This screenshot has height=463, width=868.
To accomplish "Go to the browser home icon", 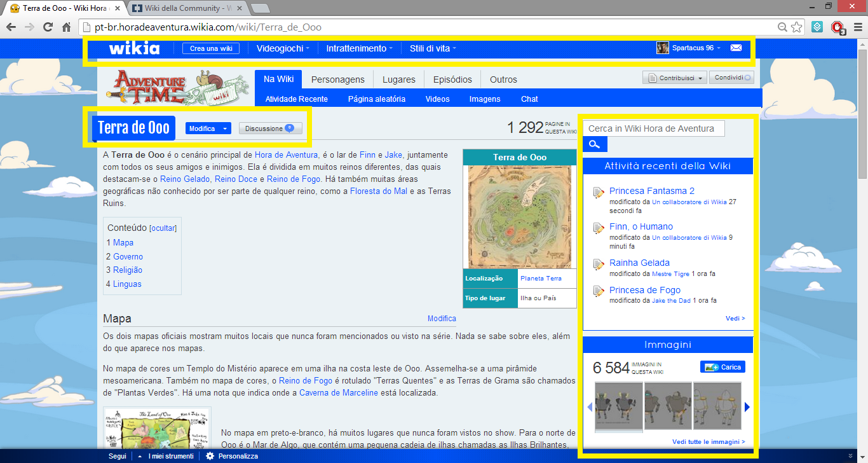I will (x=66, y=27).
